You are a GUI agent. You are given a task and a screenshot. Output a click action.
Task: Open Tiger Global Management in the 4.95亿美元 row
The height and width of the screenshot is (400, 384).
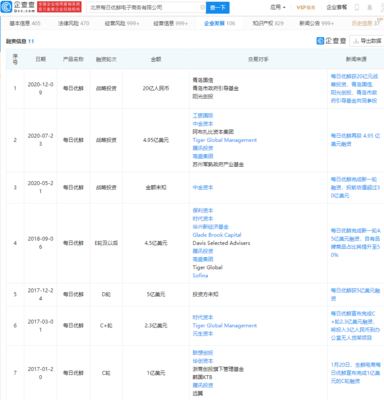(225, 140)
